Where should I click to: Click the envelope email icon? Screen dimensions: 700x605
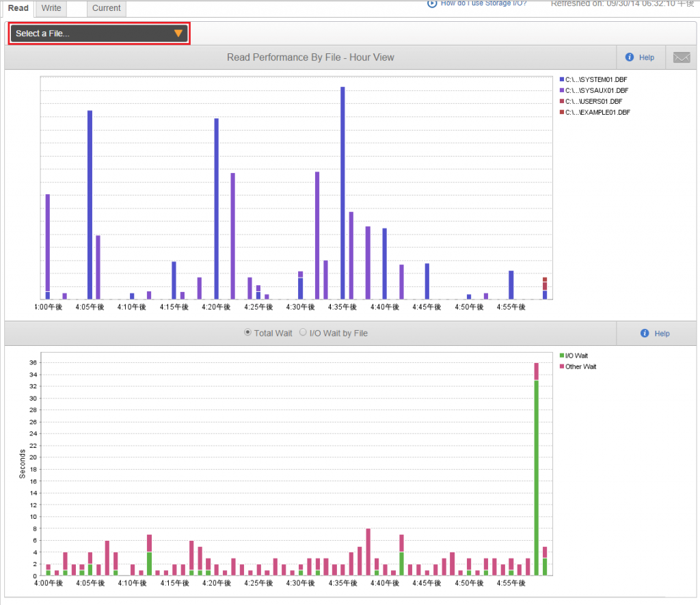[682, 57]
